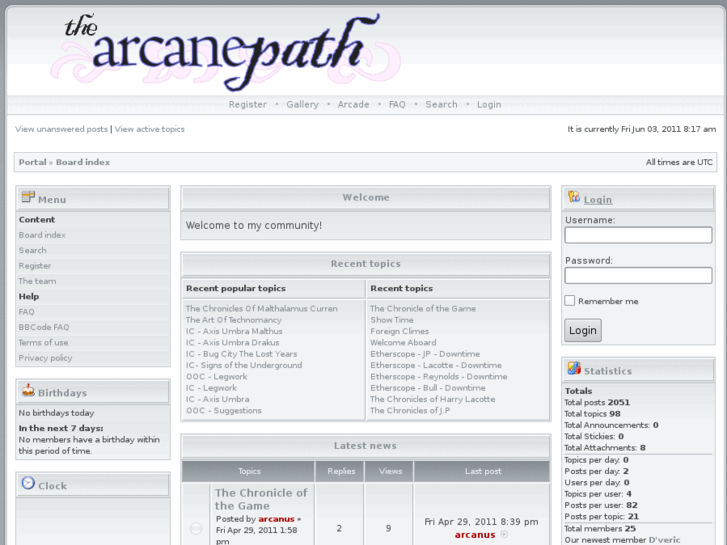Open Etherscope - Reynolds - Downtime topic

click(439, 376)
